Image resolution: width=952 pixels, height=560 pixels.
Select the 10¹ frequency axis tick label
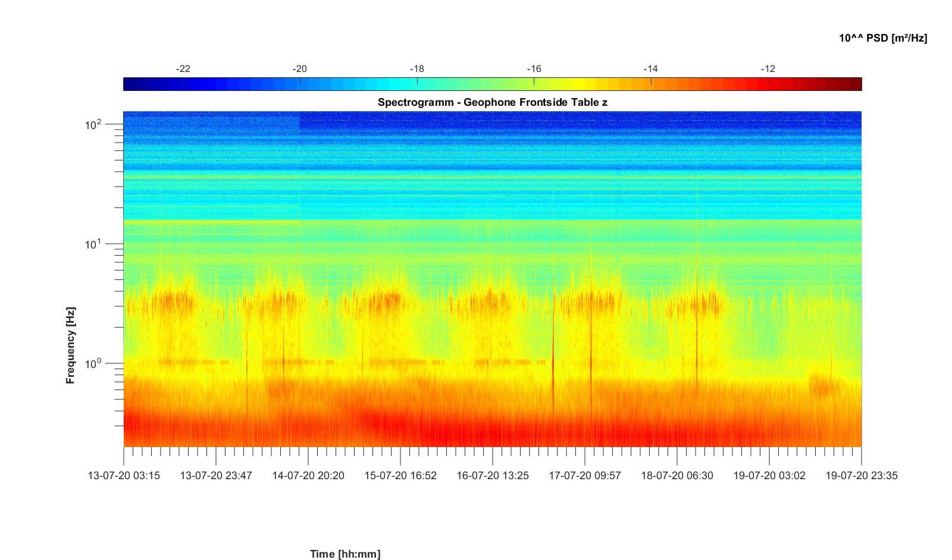pos(94,244)
